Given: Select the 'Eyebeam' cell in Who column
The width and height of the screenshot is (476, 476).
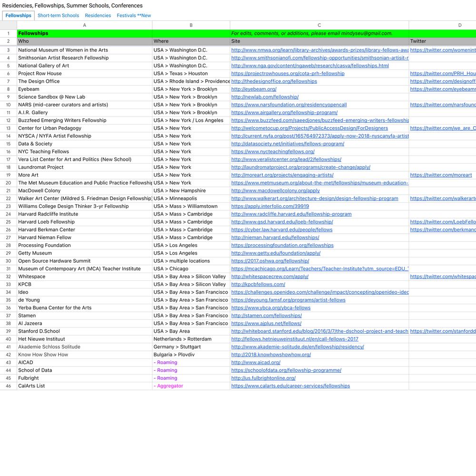Looking at the screenshot, I should coord(84,89).
